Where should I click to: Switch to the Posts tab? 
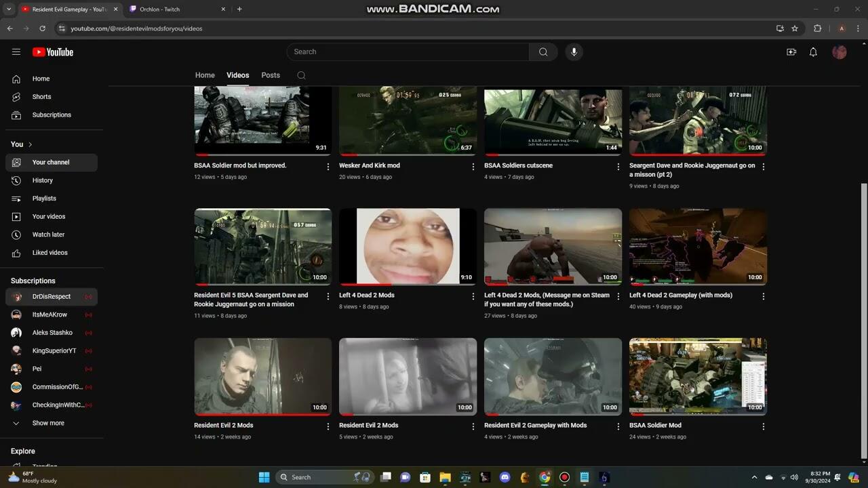[271, 75]
